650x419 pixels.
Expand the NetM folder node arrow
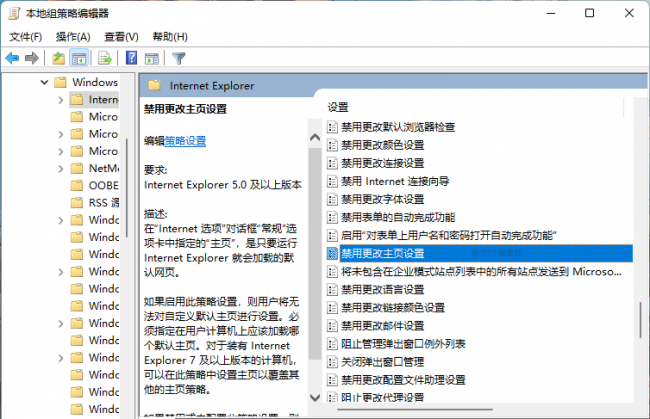coord(61,169)
